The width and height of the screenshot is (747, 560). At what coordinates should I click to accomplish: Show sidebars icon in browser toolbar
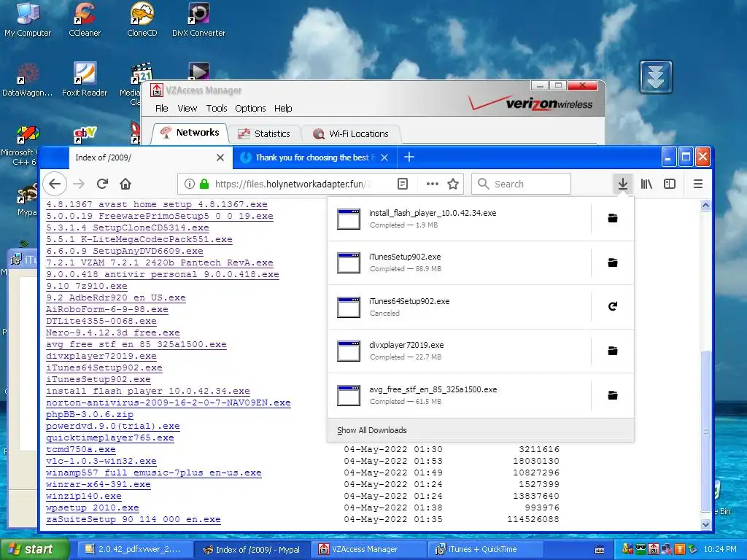click(x=670, y=184)
